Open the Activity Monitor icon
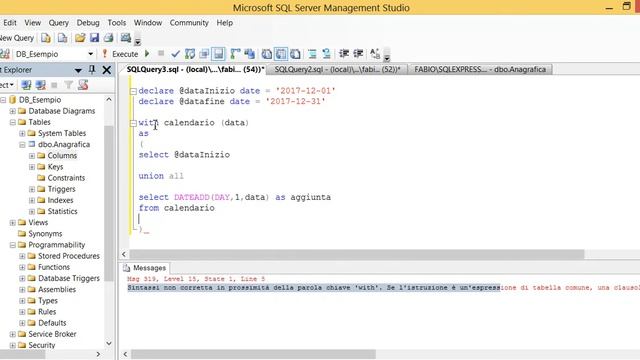The height and width of the screenshot is (360, 640). pyautogui.click(x=126, y=38)
